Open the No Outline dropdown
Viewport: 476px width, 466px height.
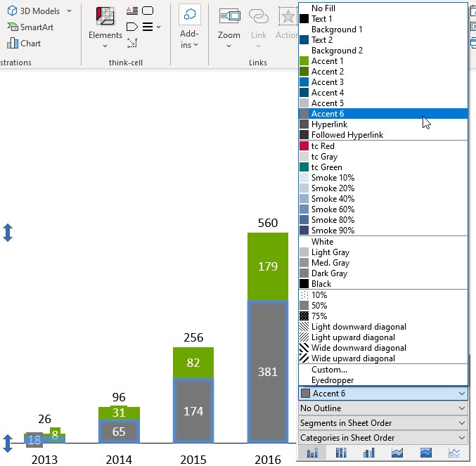[x=382, y=408]
